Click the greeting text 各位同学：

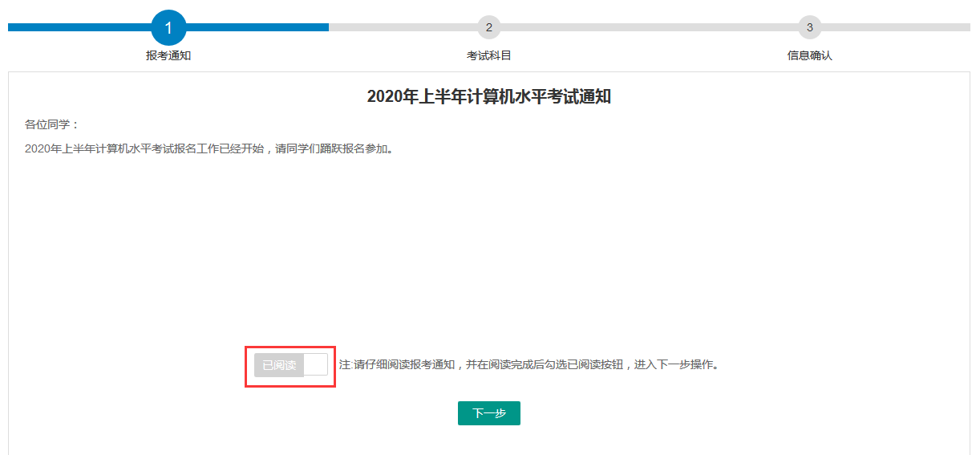53,124
